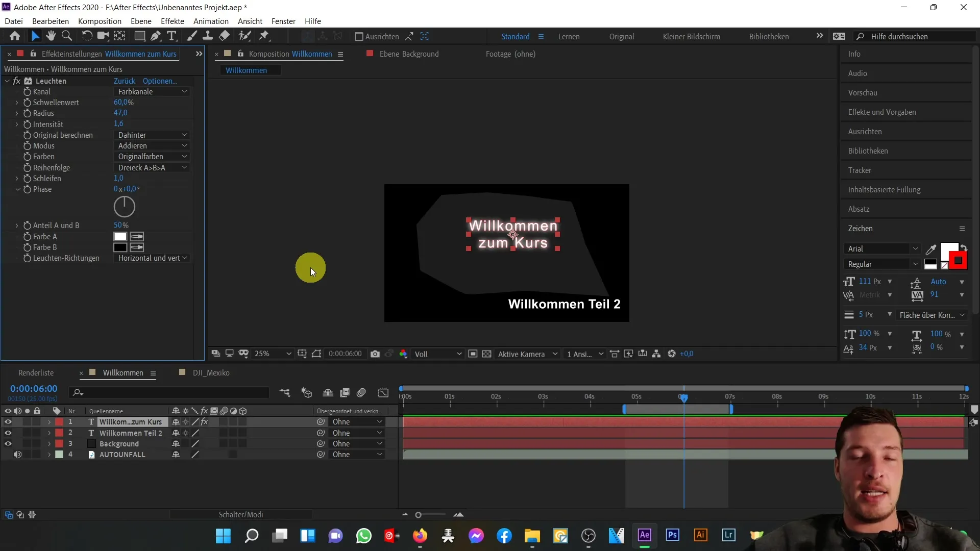Image resolution: width=980 pixels, height=551 pixels.
Task: Select the Effekteinstellungen panel icon
Action: tap(20, 54)
